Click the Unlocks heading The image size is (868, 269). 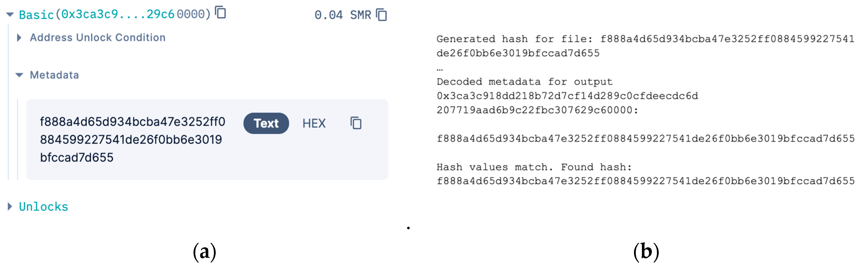(x=44, y=207)
